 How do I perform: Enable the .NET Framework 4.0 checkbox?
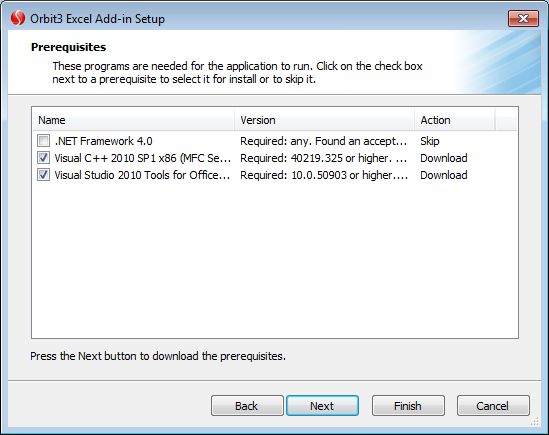coord(43,141)
